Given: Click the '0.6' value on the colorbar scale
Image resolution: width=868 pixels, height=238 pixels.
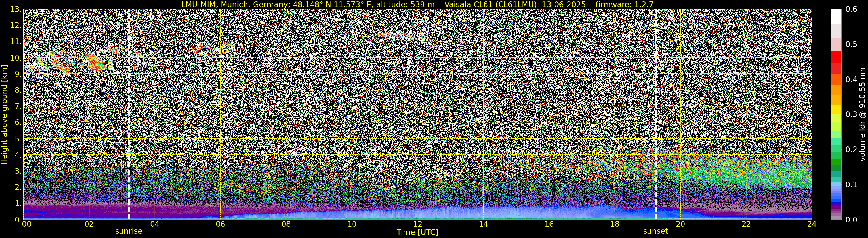Looking at the screenshot, I should [852, 10].
